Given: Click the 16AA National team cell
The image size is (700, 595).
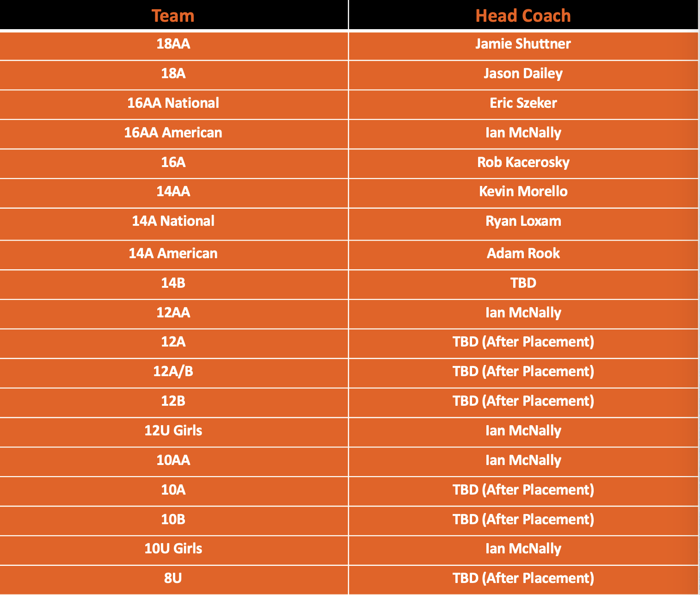Looking at the screenshot, I should tap(173, 103).
